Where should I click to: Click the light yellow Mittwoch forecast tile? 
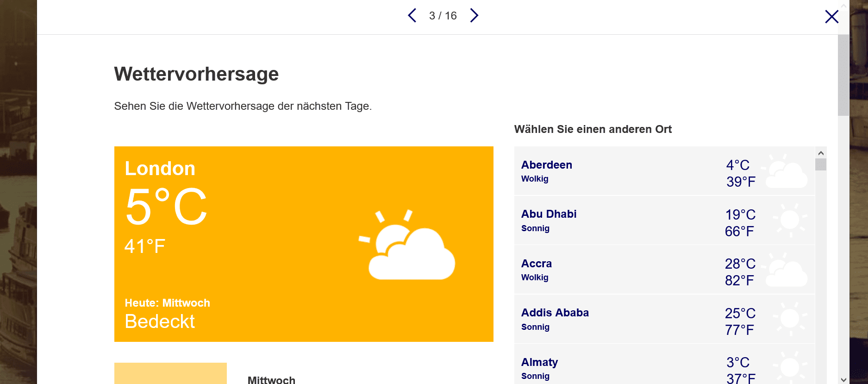(170, 373)
